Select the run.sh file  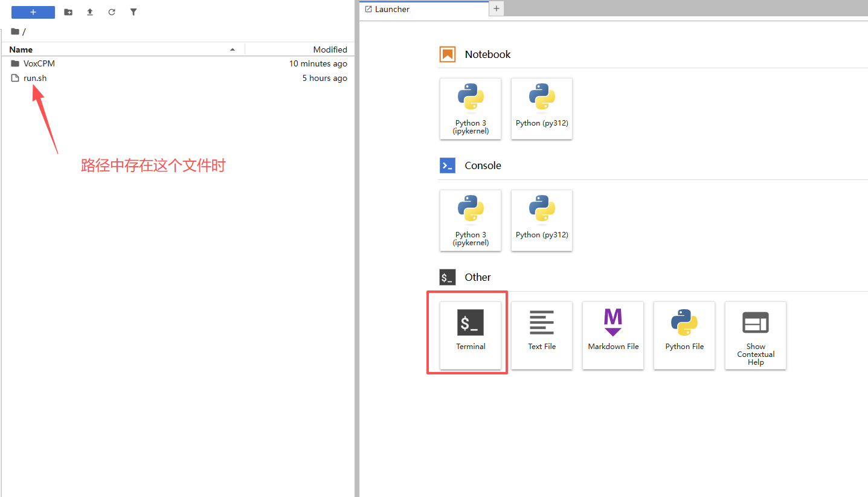pos(35,78)
